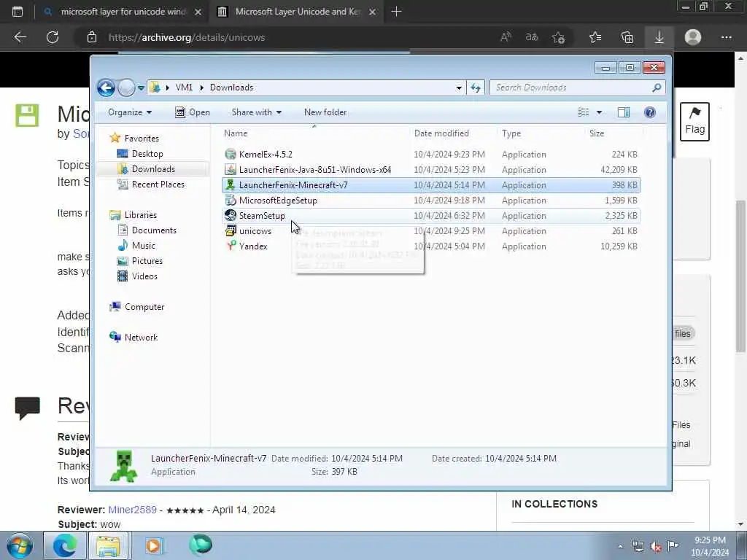Open Edge Favorites list icon
This screenshot has height=560, width=747.
(x=595, y=37)
